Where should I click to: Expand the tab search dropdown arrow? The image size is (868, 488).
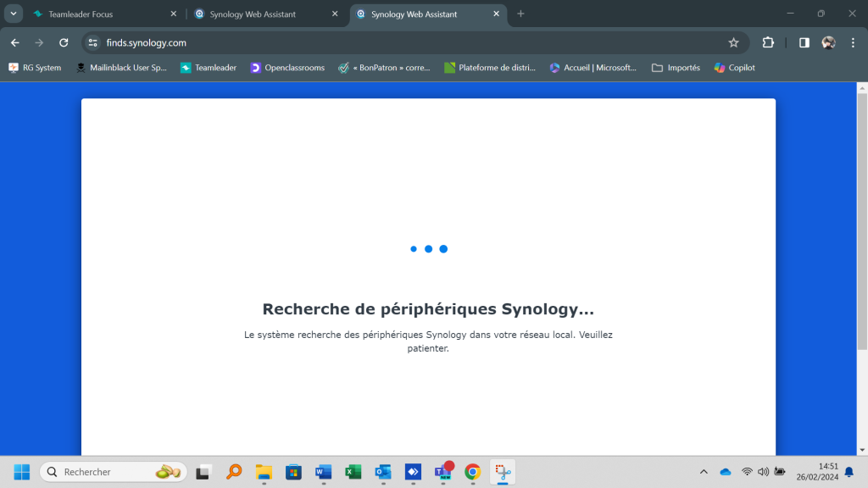tap(14, 14)
